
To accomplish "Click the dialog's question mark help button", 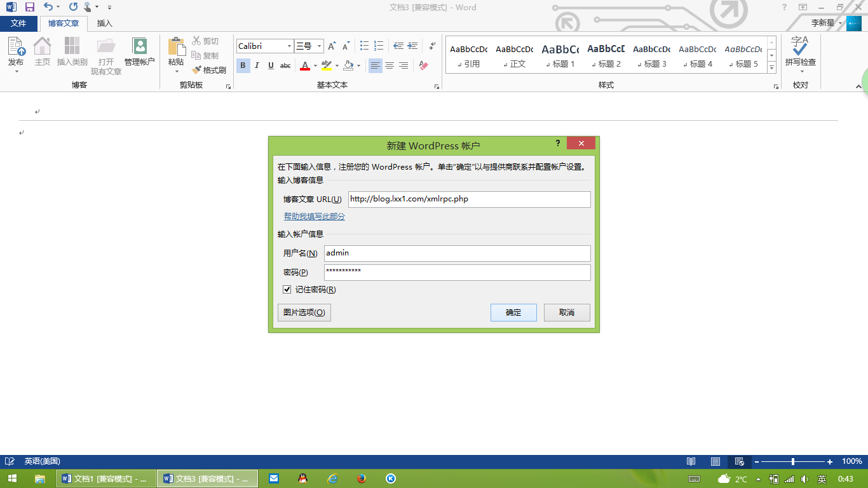I will click(x=558, y=143).
